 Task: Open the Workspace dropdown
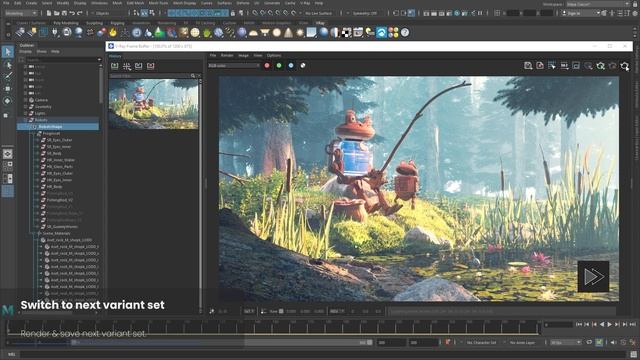[598, 4]
